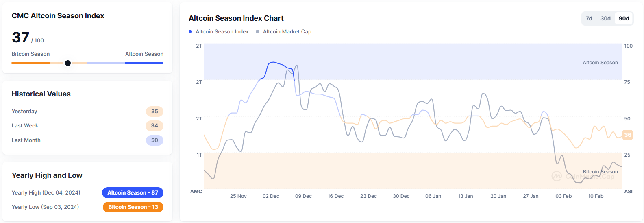
Task: Select the 30d timeframe tab
Action: 605,18
